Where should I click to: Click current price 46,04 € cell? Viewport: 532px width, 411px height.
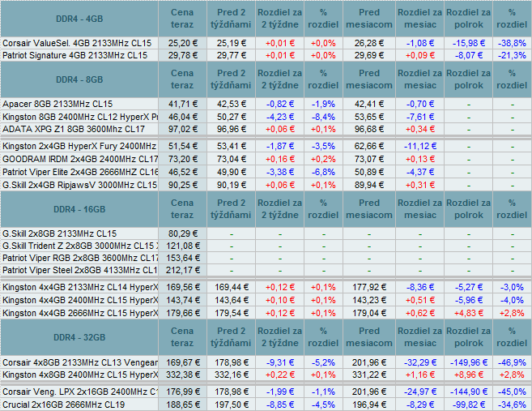[182, 117]
